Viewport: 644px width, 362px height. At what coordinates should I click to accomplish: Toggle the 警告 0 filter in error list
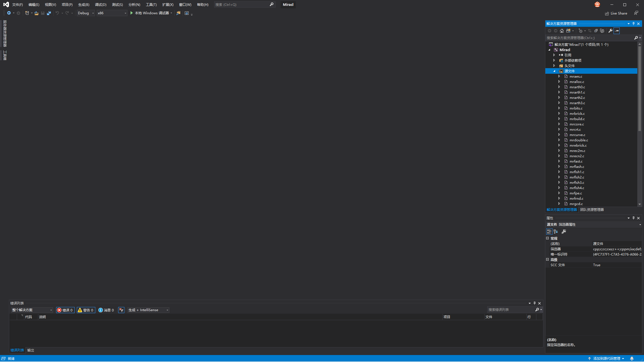click(86, 310)
